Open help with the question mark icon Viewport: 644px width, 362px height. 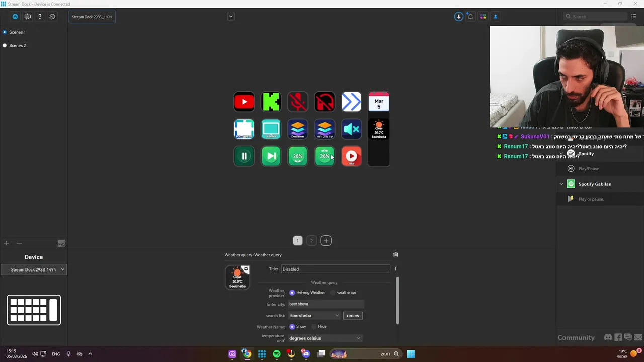point(40,17)
